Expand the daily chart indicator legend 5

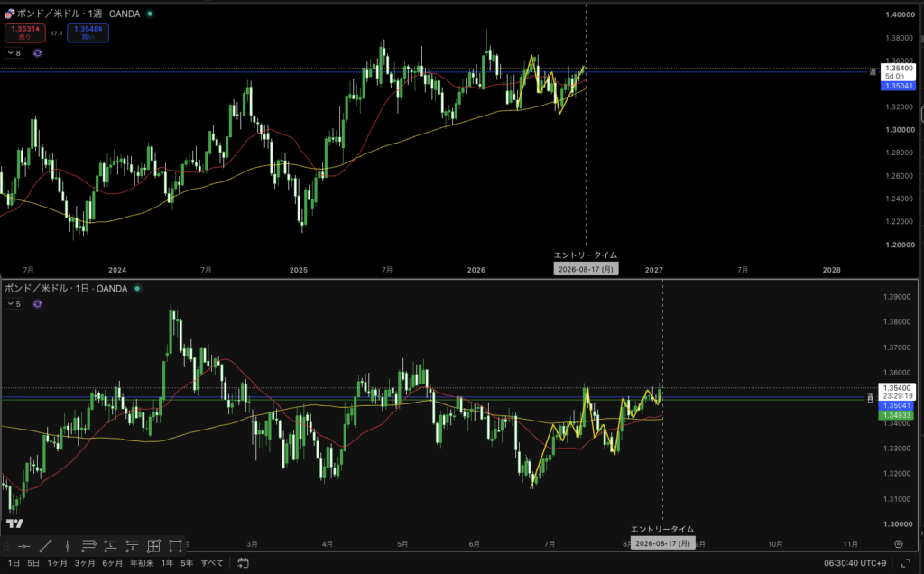point(14,304)
